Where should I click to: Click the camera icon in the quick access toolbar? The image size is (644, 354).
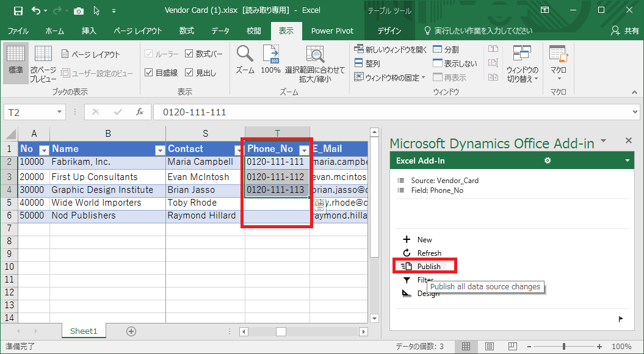79,10
